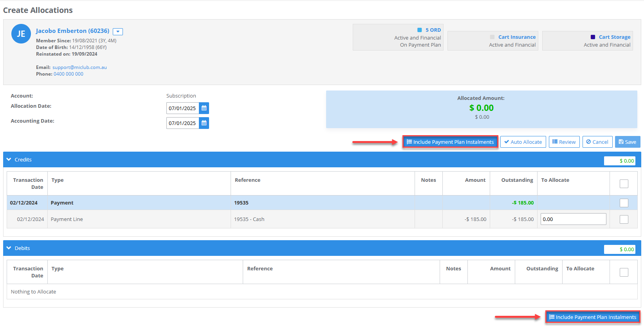Open the Cart Storage membership link
Viewport: 644px width, 326px height.
[x=615, y=37]
